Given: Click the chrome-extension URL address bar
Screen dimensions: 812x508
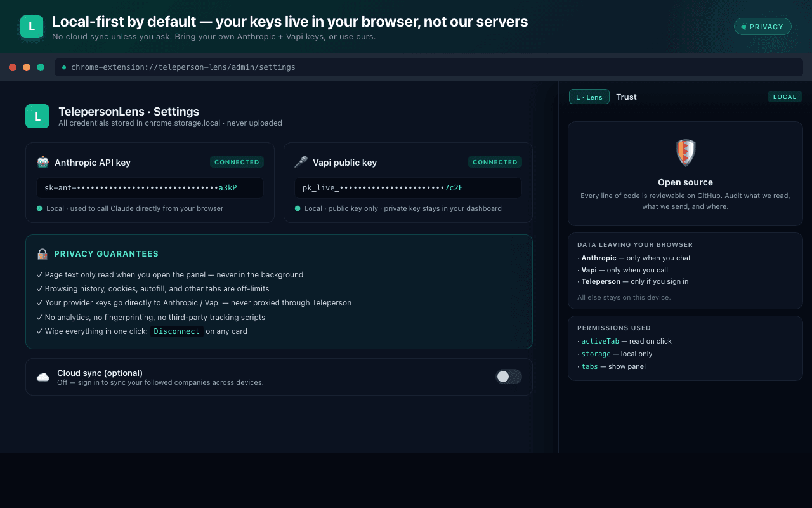Looking at the screenshot, I should (x=429, y=67).
